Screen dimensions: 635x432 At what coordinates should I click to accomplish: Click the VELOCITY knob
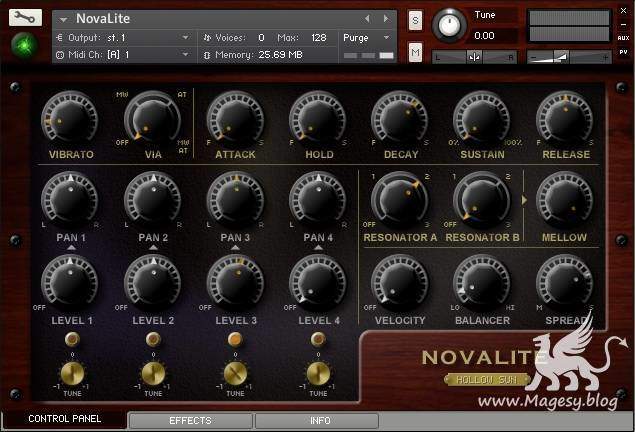click(400, 283)
